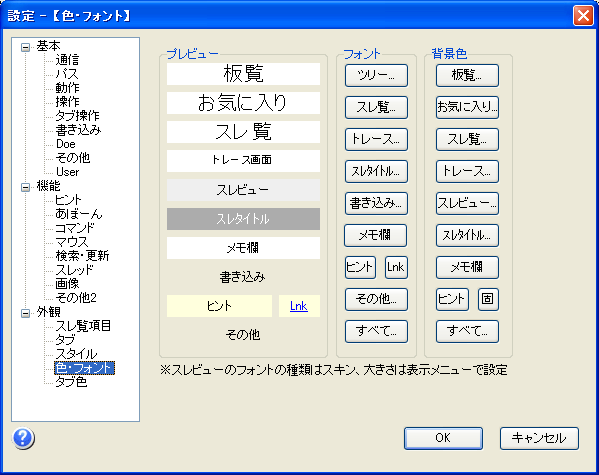
Task: Open the タブ操作 settings page
Action: (77, 116)
